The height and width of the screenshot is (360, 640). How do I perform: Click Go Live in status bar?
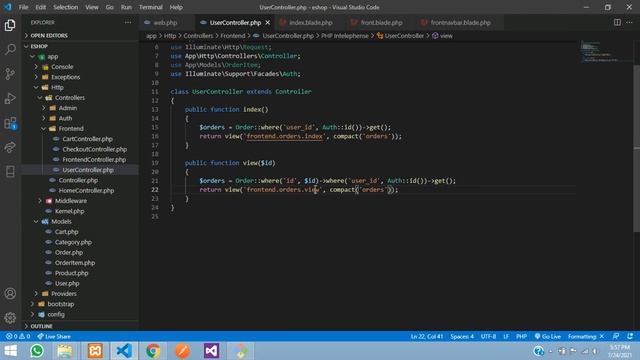[547, 336]
